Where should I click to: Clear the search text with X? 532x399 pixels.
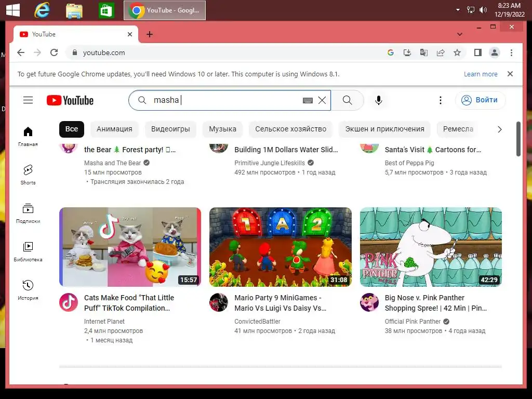click(x=322, y=100)
